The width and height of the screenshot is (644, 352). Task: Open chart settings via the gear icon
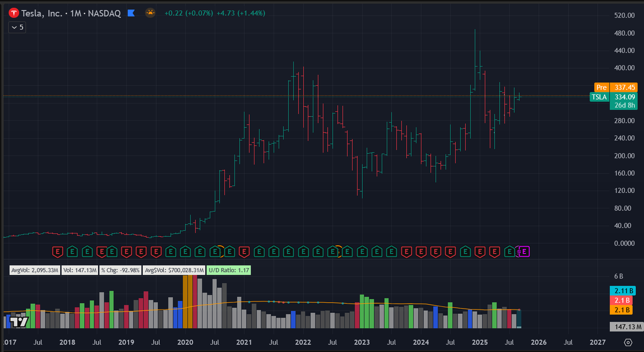628,342
